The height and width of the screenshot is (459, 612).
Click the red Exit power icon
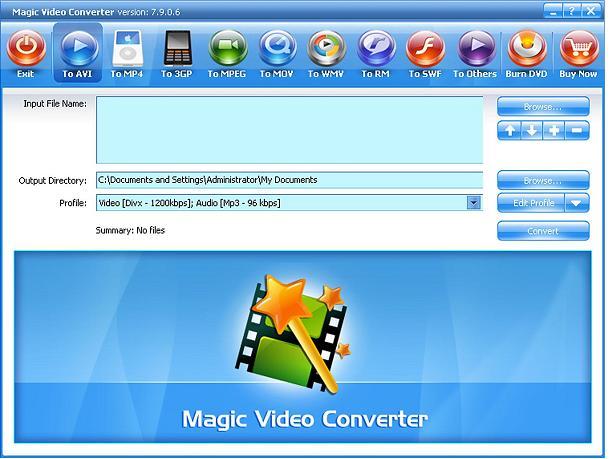[26, 48]
